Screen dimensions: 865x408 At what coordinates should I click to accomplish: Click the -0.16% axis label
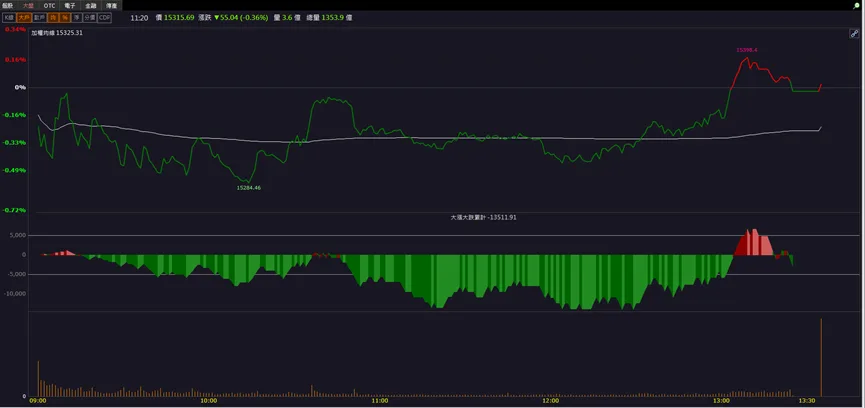coord(15,115)
